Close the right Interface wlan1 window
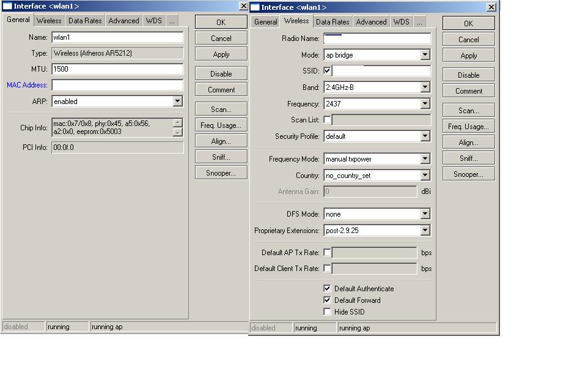 click(x=491, y=7)
